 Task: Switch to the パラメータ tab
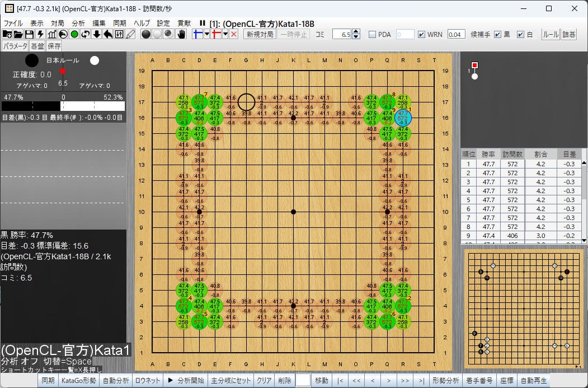coord(15,46)
